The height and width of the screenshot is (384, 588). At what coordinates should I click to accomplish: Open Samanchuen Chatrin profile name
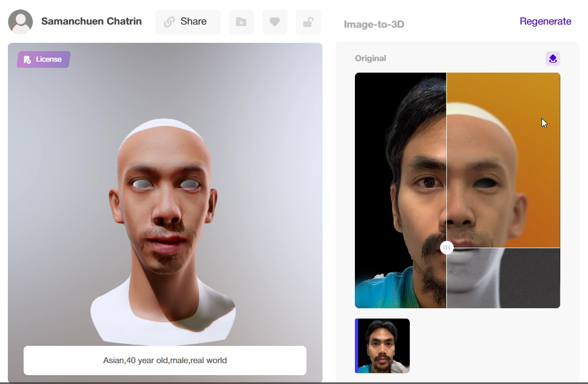click(x=91, y=21)
